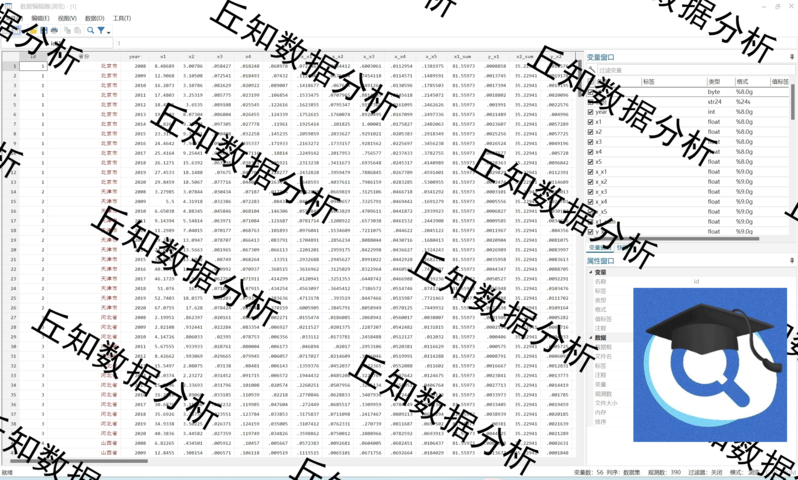The width and height of the screenshot is (798, 480).
Task: Click the Paste icon in the toolbar
Action: (x=78, y=31)
